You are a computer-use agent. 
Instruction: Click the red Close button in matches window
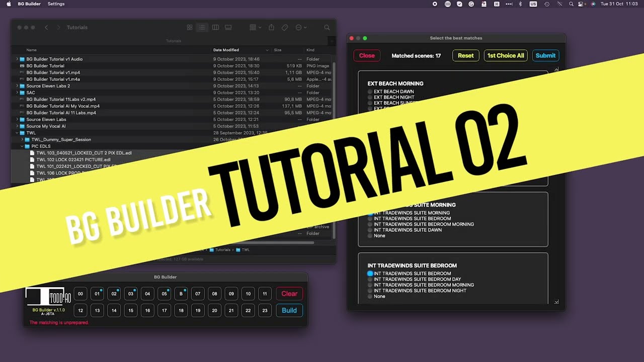pos(367,56)
